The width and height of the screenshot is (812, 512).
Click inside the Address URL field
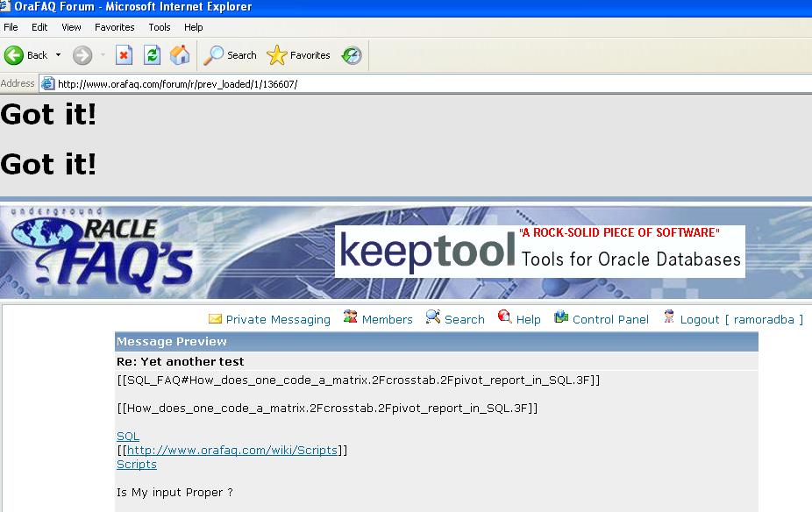click(x=351, y=84)
